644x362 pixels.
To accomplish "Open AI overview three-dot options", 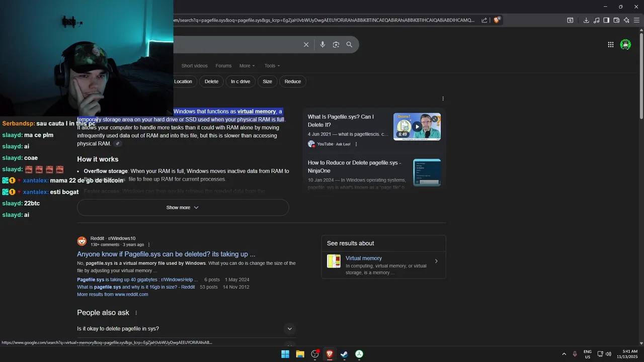I will [x=443, y=99].
